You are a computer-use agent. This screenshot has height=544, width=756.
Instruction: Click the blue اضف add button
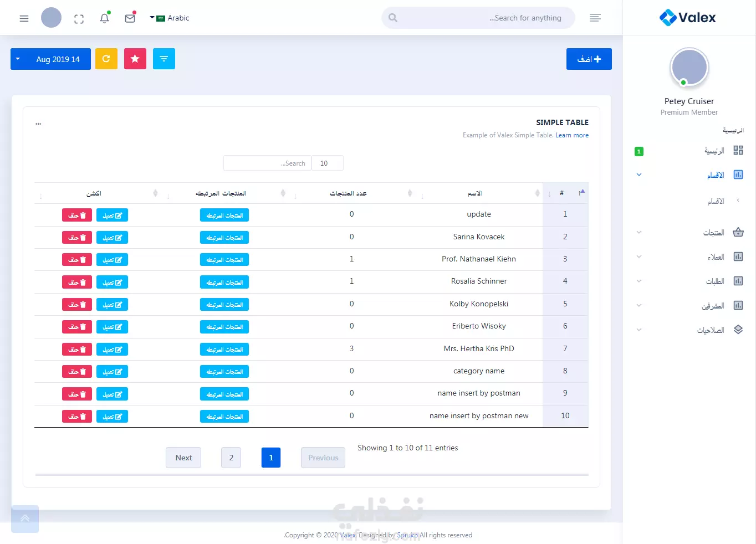(589, 59)
